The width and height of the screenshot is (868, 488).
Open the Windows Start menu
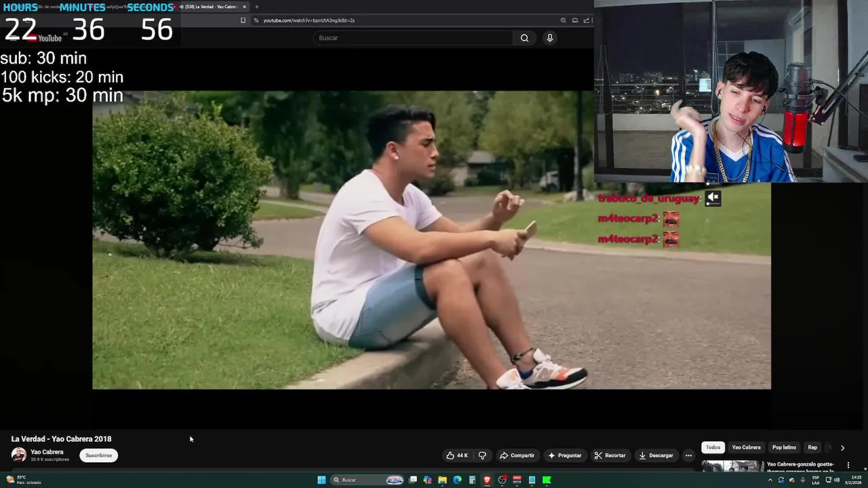coord(321,480)
